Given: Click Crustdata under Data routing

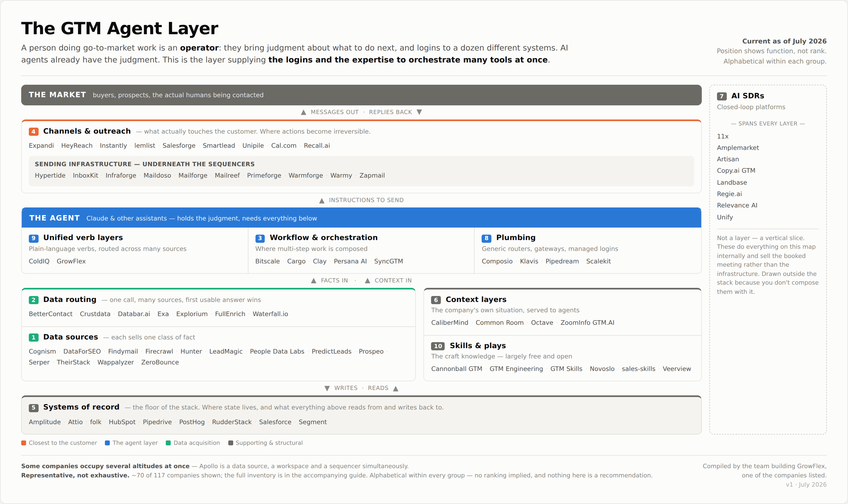Looking at the screenshot, I should click(95, 314).
